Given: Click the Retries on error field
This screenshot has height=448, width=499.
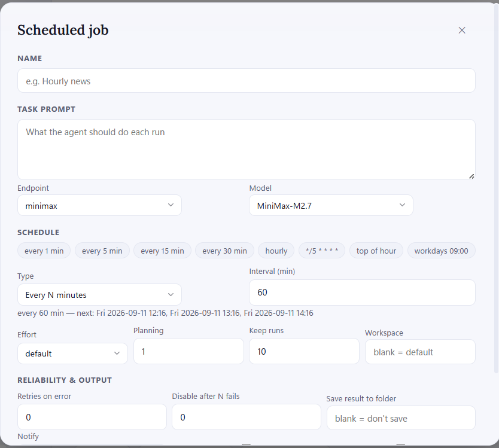Looking at the screenshot, I should (x=92, y=417).
